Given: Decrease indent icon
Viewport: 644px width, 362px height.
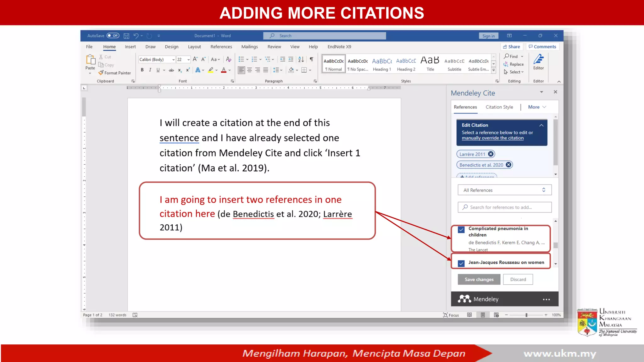Looking at the screenshot, I should [283, 59].
